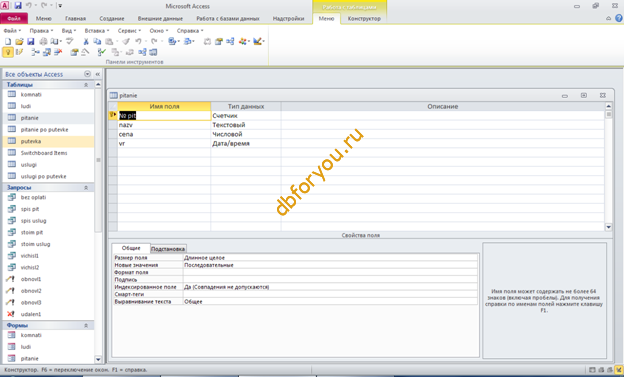Click the Design view icon in status bar
Screen dimensions: 624x377
(x=619, y=370)
